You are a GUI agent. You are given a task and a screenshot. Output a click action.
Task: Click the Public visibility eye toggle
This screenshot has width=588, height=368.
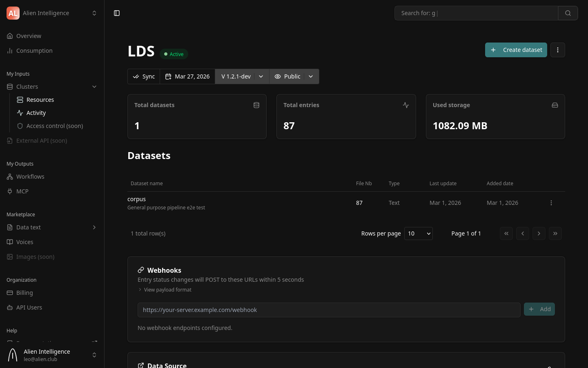[x=288, y=76]
